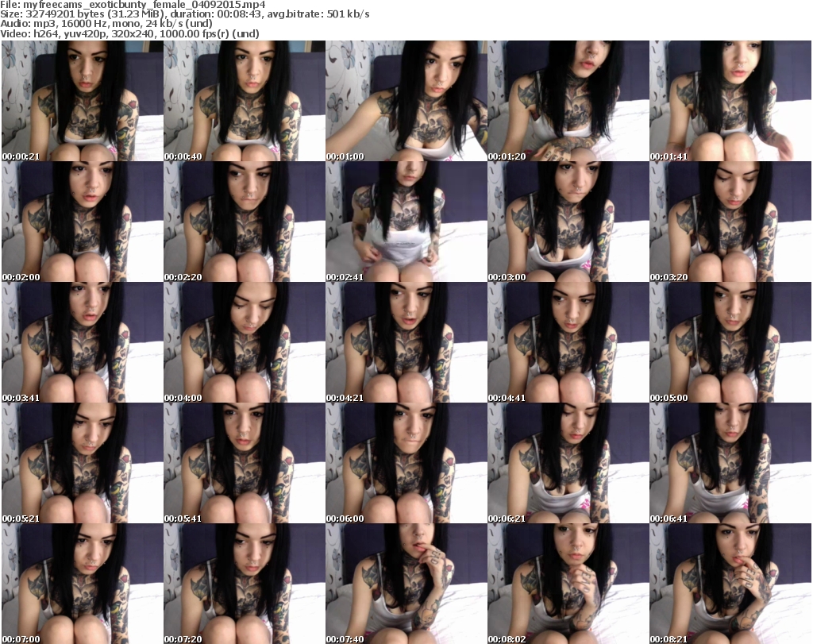Screen dimensions: 813x644
Task: Click the 00:07:00 preview frame
Action: (x=83, y=584)
